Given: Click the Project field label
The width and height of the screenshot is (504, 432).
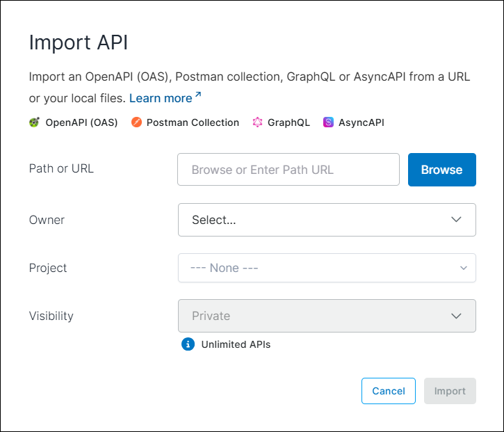Looking at the screenshot, I should 48,268.
